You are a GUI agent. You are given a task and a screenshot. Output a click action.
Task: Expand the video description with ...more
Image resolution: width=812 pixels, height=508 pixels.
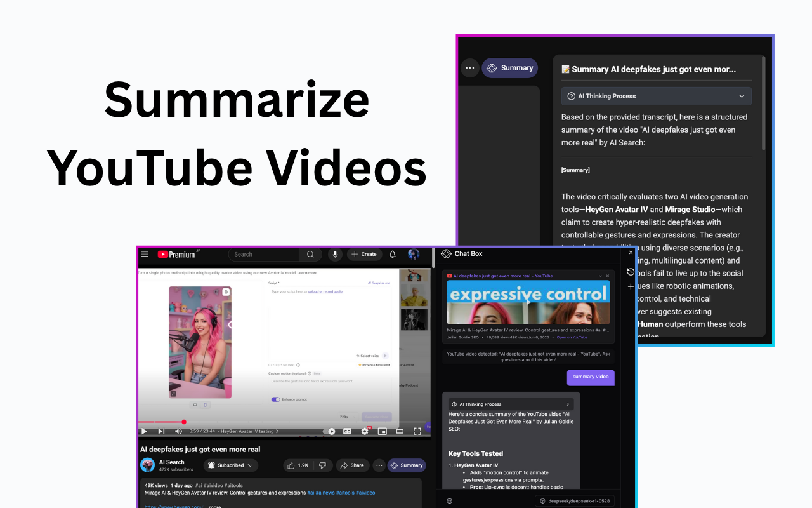tap(216, 507)
